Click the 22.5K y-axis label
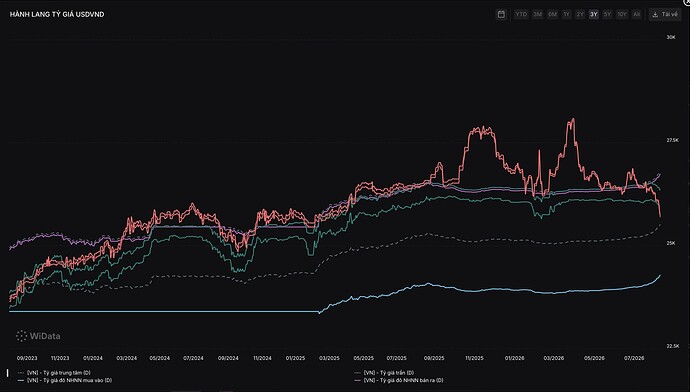The height and width of the screenshot is (392, 690). pos(672,346)
